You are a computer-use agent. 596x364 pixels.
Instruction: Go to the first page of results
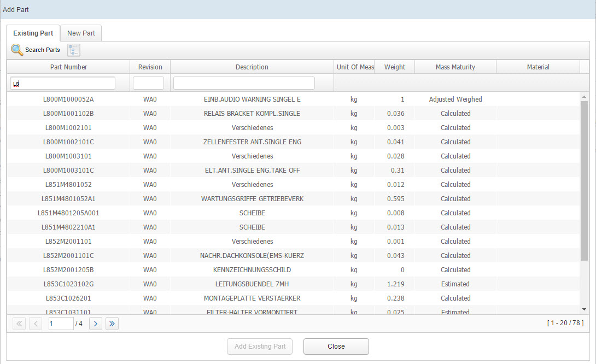coord(19,324)
